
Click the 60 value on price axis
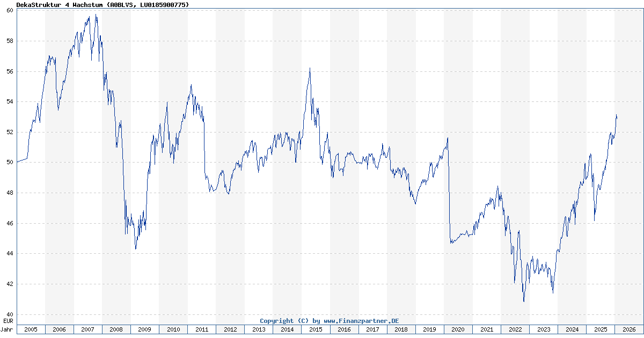click(10, 11)
